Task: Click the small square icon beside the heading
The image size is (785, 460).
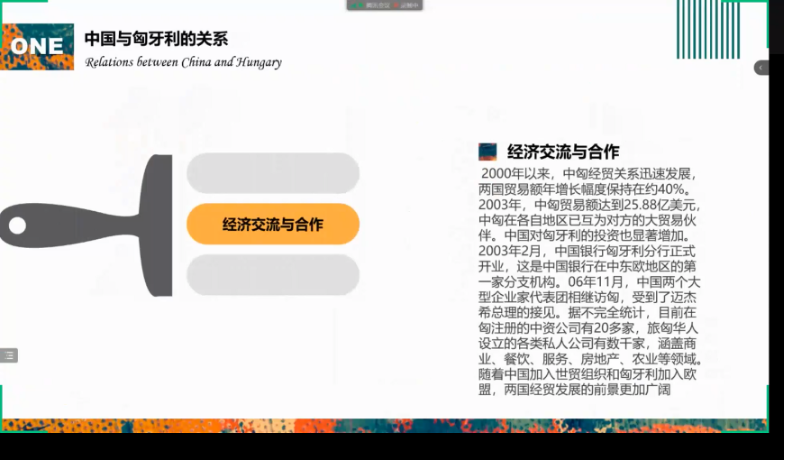Action: (x=488, y=152)
